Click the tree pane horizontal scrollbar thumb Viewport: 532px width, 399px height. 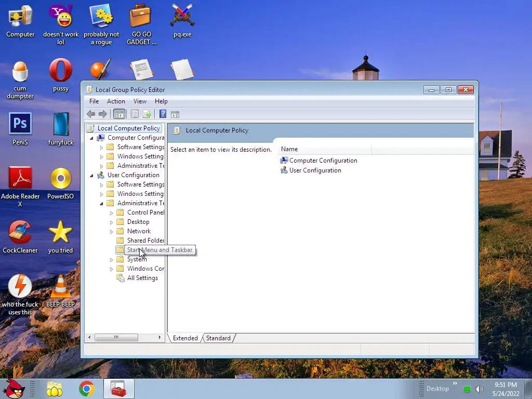click(x=116, y=337)
